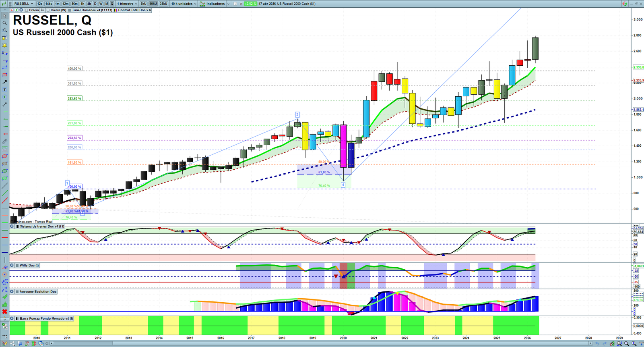Load 10kU history units
This screenshot has width=644, height=347.
tap(153, 4)
